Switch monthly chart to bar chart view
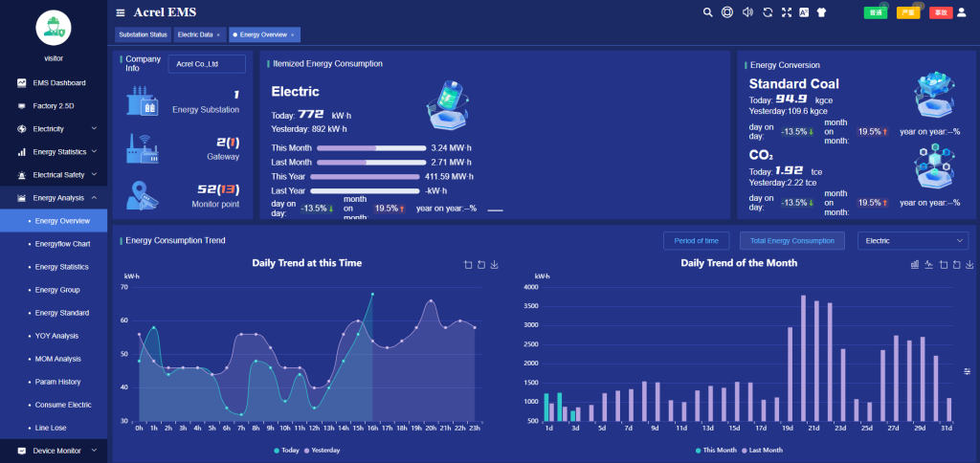 tap(915, 265)
